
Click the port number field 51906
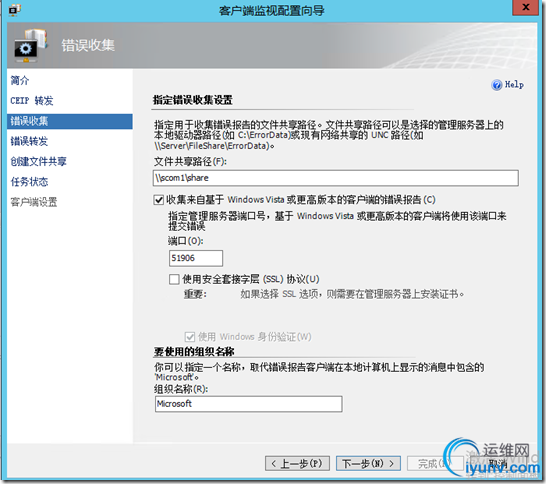pos(196,258)
